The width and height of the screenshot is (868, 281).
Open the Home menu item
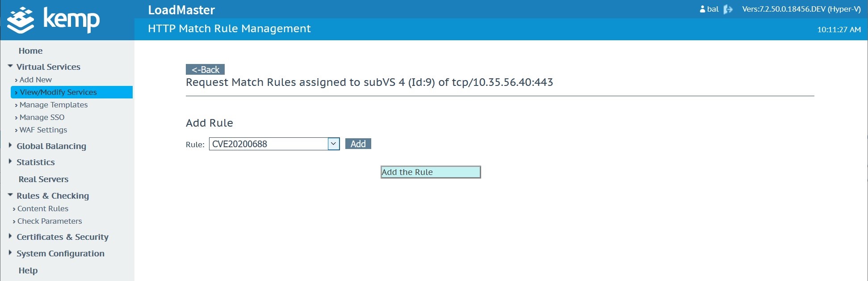click(x=30, y=51)
